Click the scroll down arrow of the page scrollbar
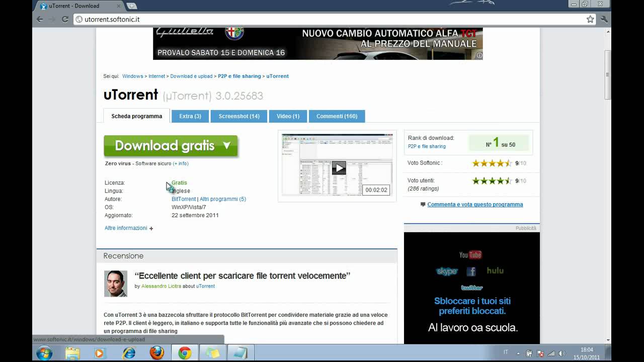The width and height of the screenshot is (644, 362). click(x=608, y=340)
